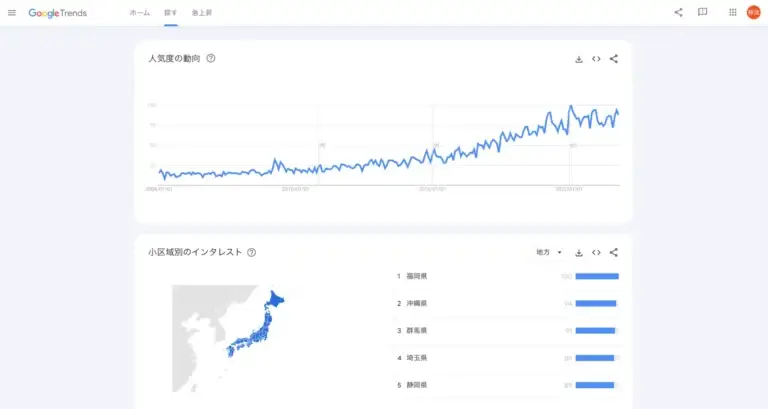This screenshot has width=768, height=409.
Task: Open the feedback icon in header
Action: [x=703, y=13]
